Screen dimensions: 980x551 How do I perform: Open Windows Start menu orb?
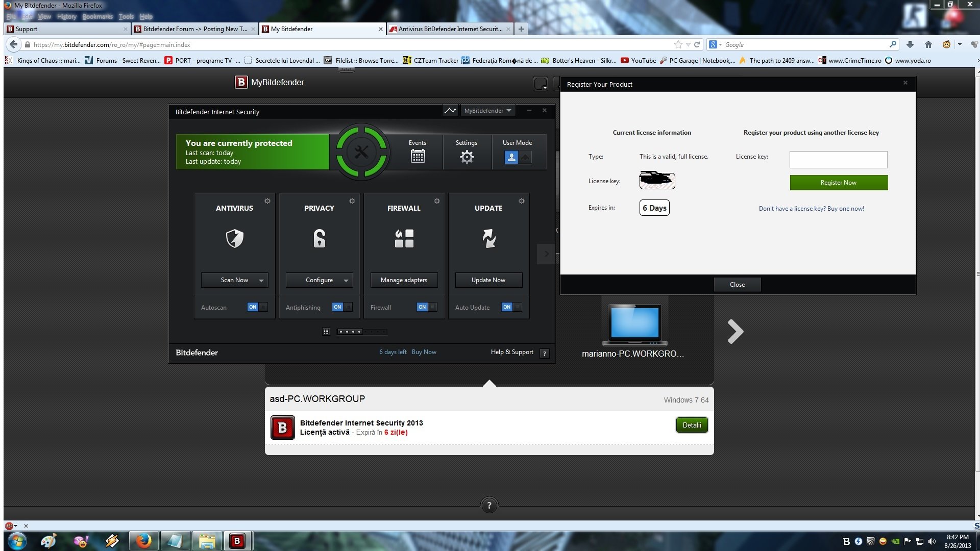pos(17,541)
